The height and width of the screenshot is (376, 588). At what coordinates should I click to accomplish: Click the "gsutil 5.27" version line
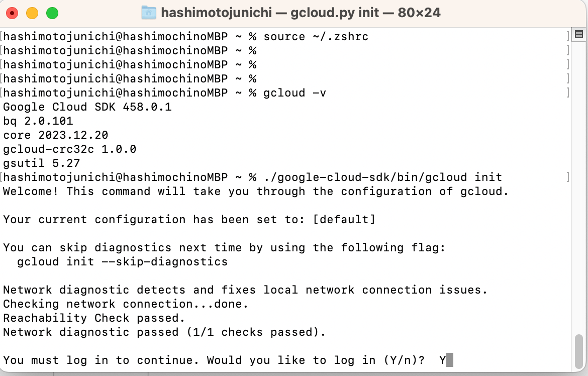42,163
